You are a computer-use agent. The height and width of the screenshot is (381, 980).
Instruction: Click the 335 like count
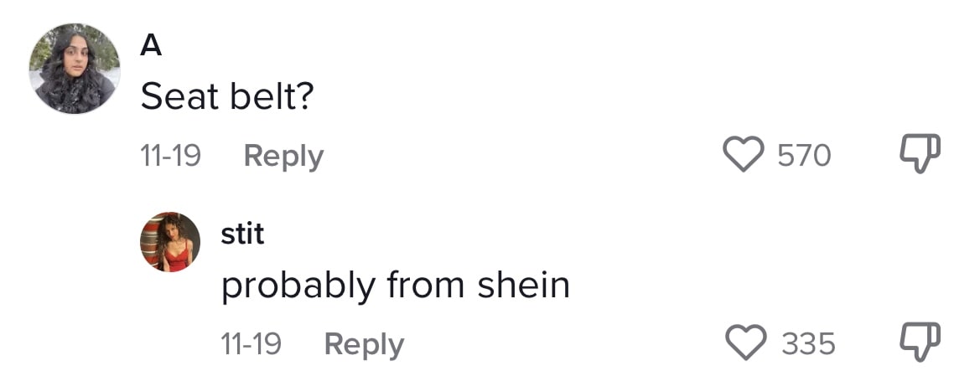pyautogui.click(x=809, y=344)
